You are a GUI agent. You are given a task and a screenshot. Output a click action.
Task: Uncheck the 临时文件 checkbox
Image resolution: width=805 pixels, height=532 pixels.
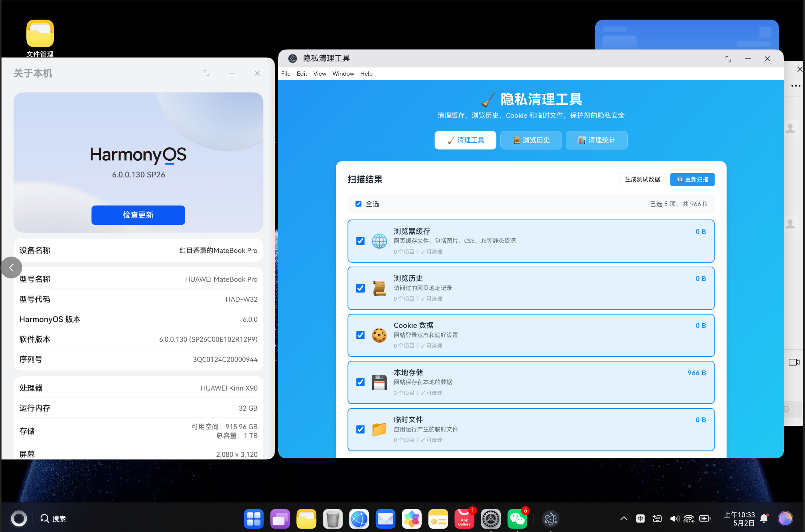click(x=360, y=429)
